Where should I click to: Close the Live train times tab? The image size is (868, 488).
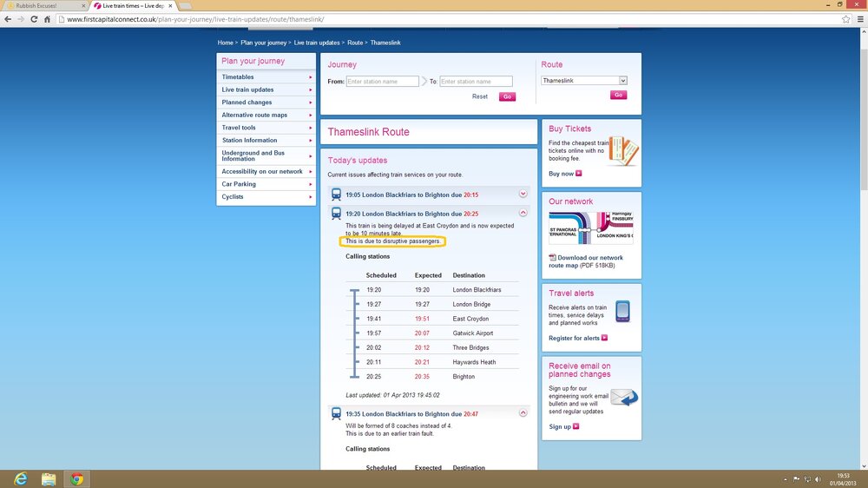click(x=170, y=5)
